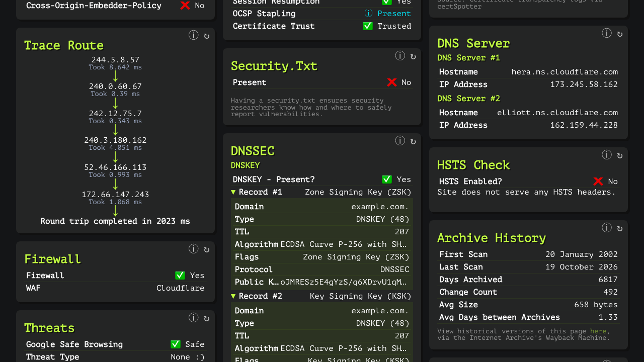Viewport: 644px width, 362px height.
Task: Click green check for DNSKEY - Present
Action: click(x=387, y=179)
